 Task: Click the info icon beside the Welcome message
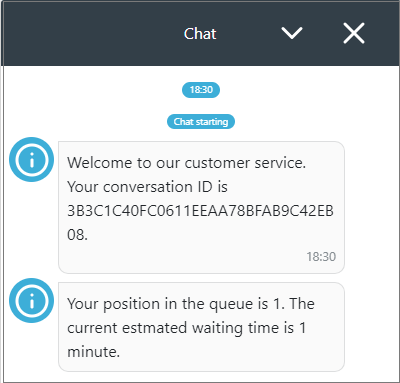point(31,159)
